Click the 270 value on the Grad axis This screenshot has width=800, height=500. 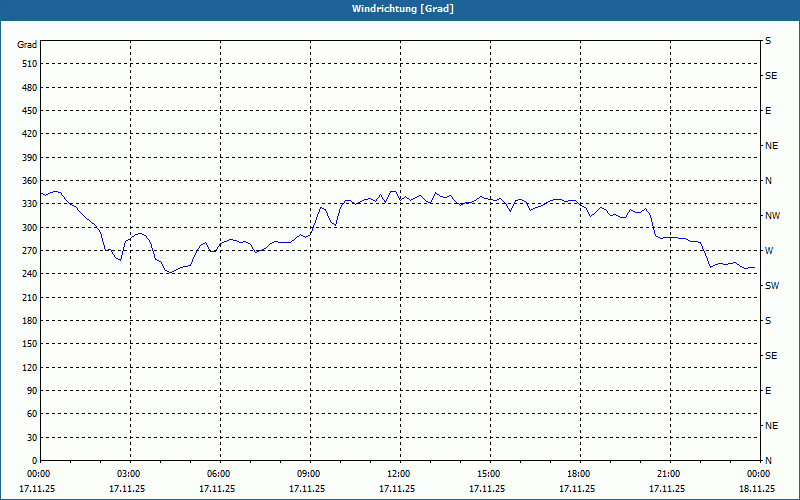(x=30, y=251)
